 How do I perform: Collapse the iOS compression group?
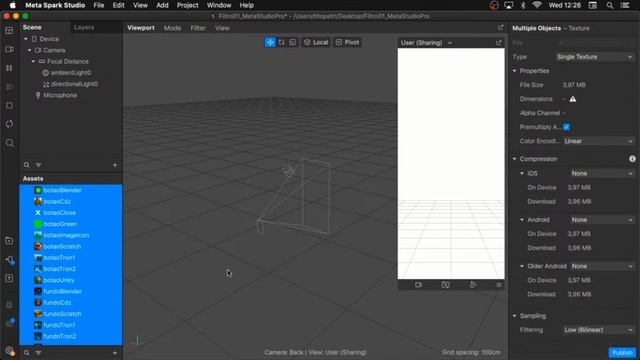(x=522, y=173)
